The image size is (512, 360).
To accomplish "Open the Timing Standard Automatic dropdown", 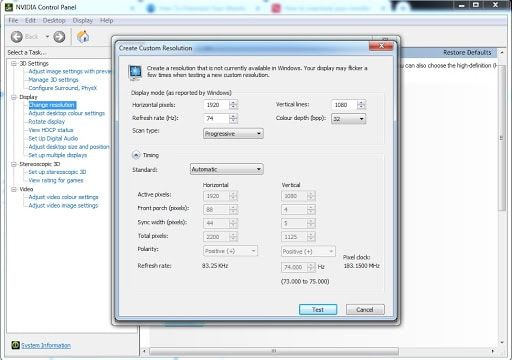I will tap(226, 169).
